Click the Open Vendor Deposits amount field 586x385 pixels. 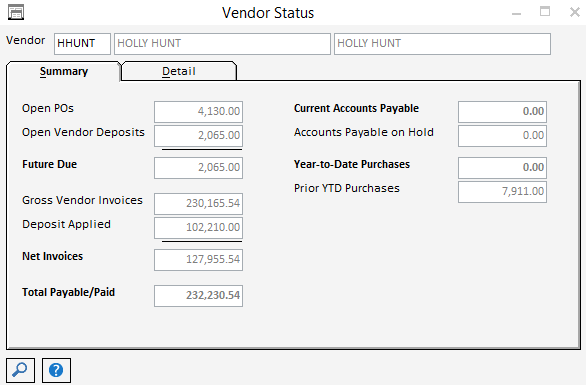[x=198, y=135]
